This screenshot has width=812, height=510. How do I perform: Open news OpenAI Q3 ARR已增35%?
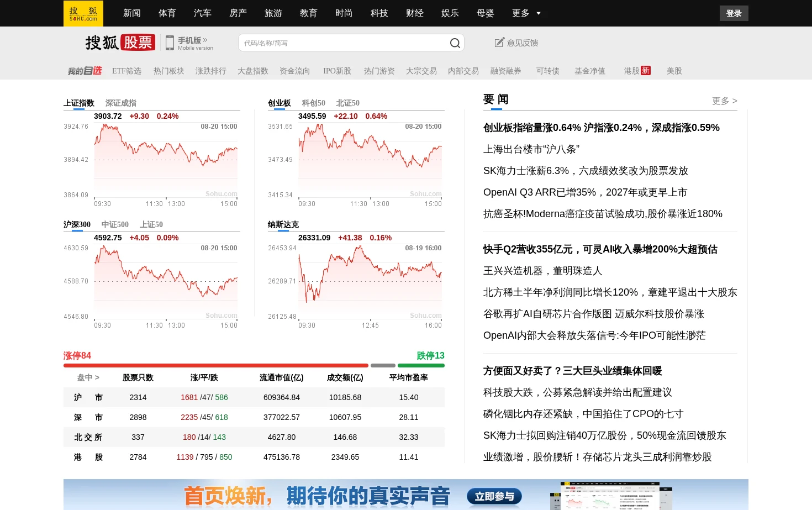point(585,192)
